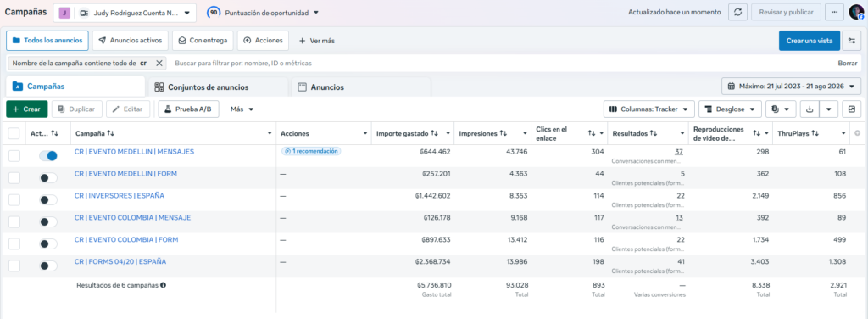Click the user profile avatar
Viewport: 868px width, 319px height.
856,12
